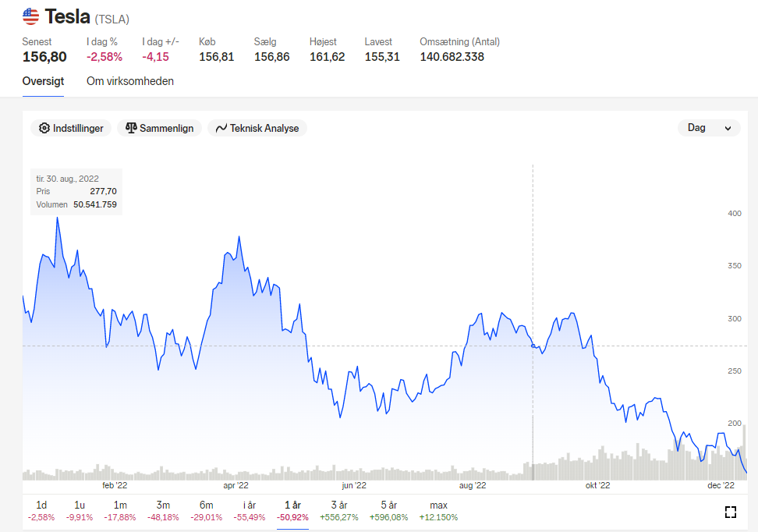The image size is (758, 532).
Task: Click the scales icon in Sammenlign
Action: 131,128
